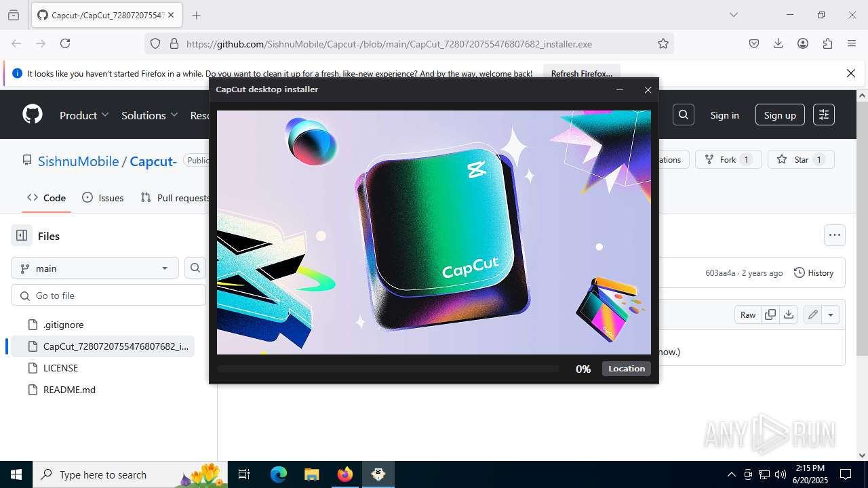Open a new Firefox tab

[x=196, y=15]
